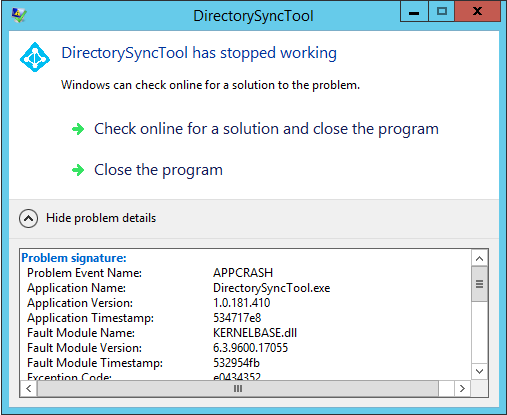Select the Problem signature heading
The image size is (507, 415).
(x=74, y=258)
